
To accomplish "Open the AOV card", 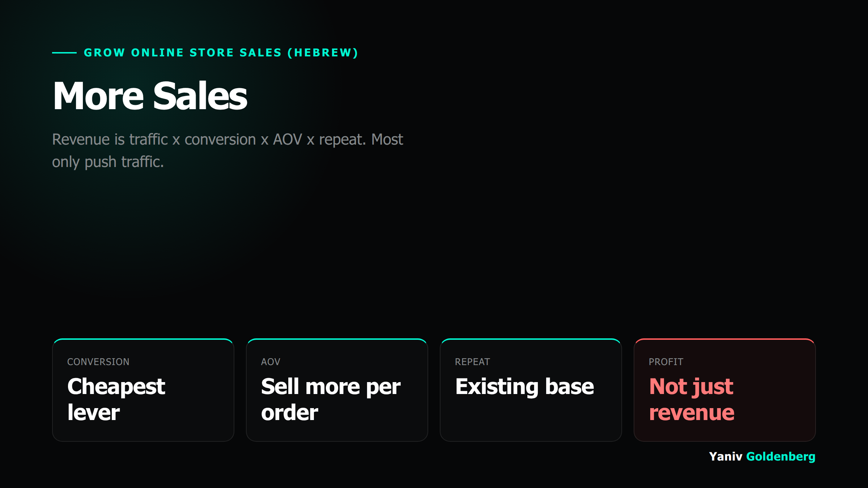I will click(x=337, y=390).
